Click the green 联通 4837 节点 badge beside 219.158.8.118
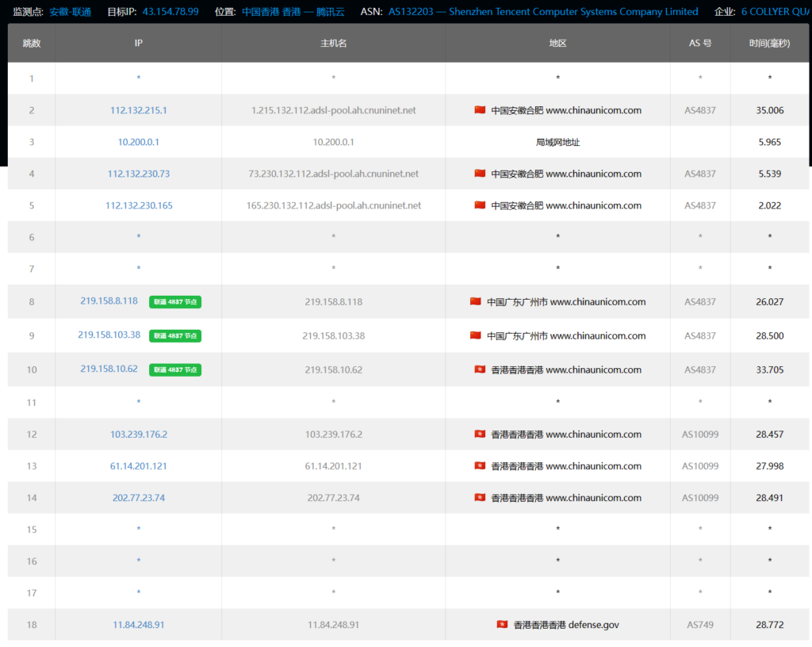 (x=174, y=302)
